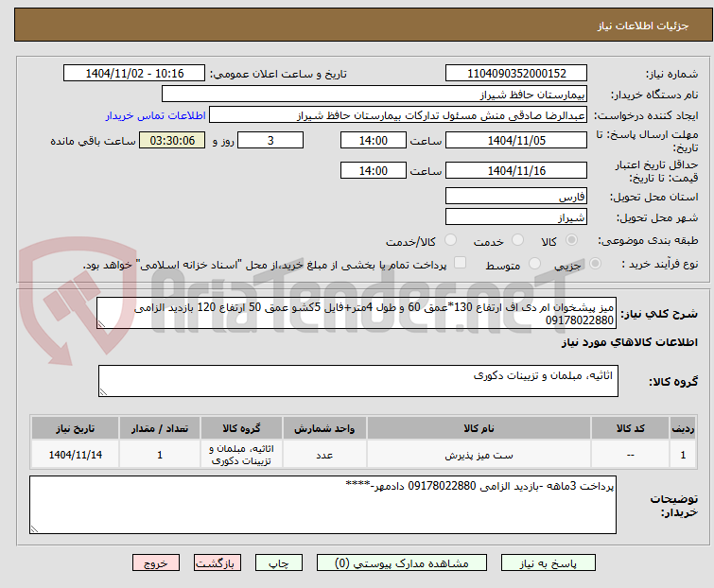Click the 'تاریخ نیاز' column header
The height and width of the screenshot is (588, 714).
pos(75,428)
